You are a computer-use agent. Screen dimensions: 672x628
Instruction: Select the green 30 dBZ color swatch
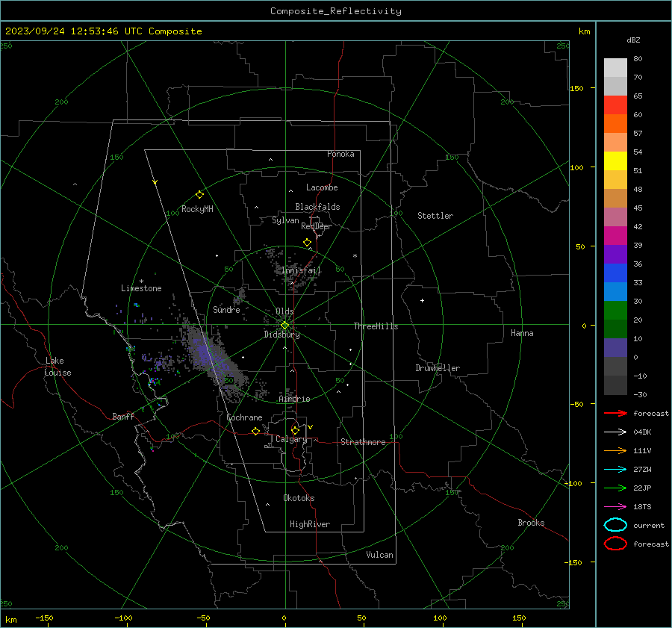615,310
